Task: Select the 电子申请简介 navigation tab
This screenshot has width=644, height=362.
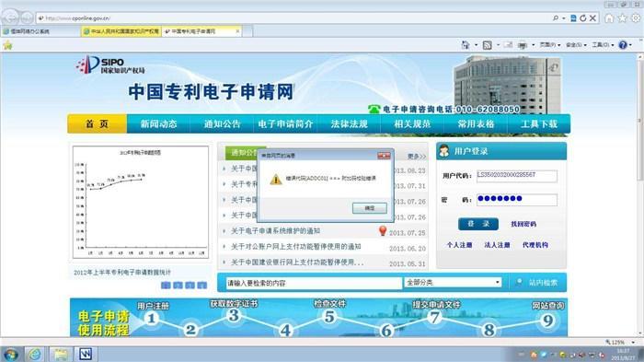Action: pos(285,123)
